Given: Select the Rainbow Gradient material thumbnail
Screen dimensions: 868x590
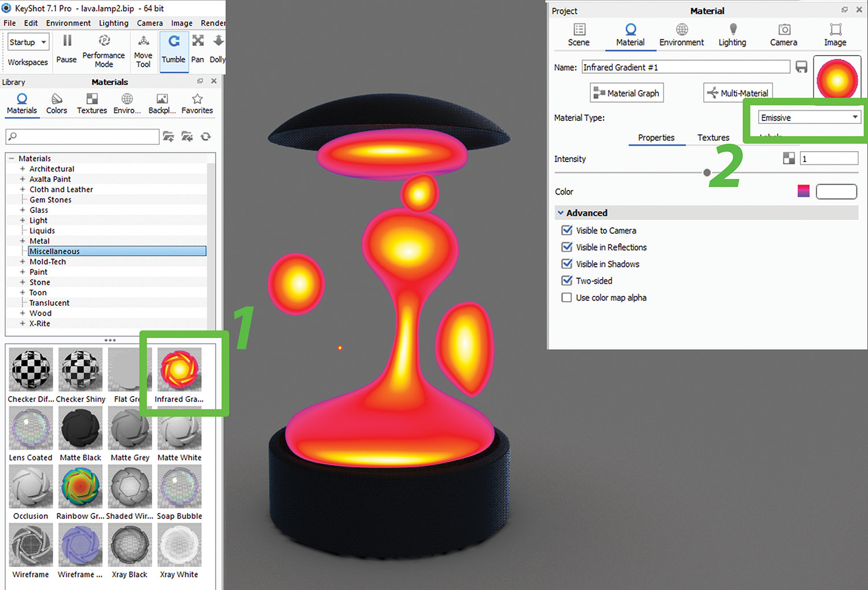Looking at the screenshot, I should tap(80, 486).
